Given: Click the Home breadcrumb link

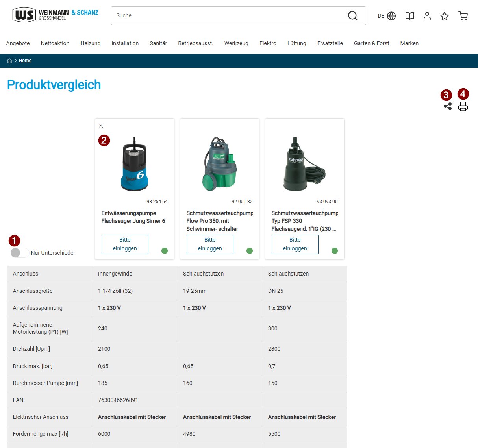Looking at the screenshot, I should [25, 61].
